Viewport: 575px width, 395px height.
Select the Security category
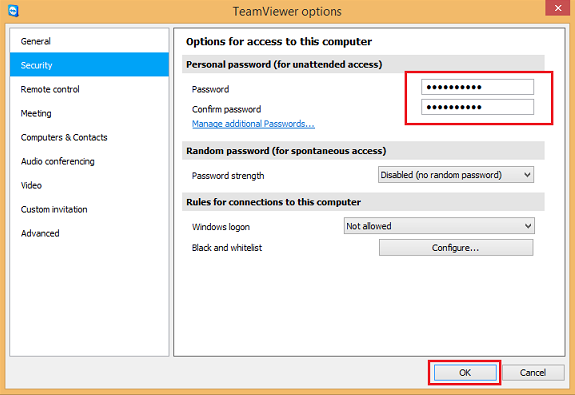[89, 65]
